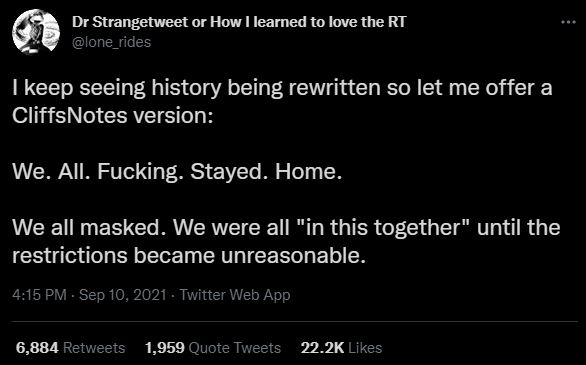Click 'We all masked' sentence

coord(89,228)
